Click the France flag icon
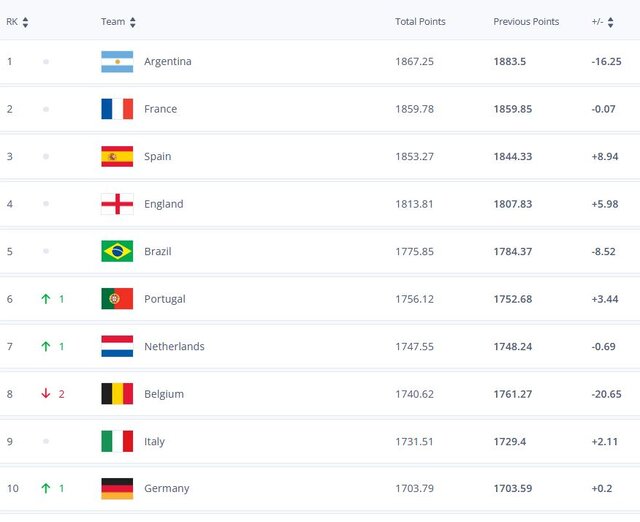 pos(117,109)
